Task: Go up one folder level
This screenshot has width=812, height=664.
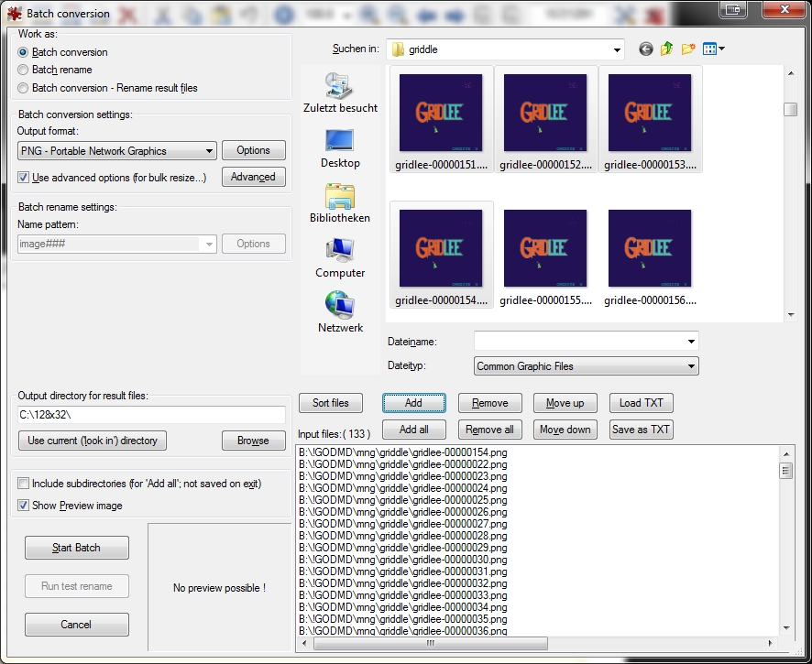Action: [x=667, y=49]
